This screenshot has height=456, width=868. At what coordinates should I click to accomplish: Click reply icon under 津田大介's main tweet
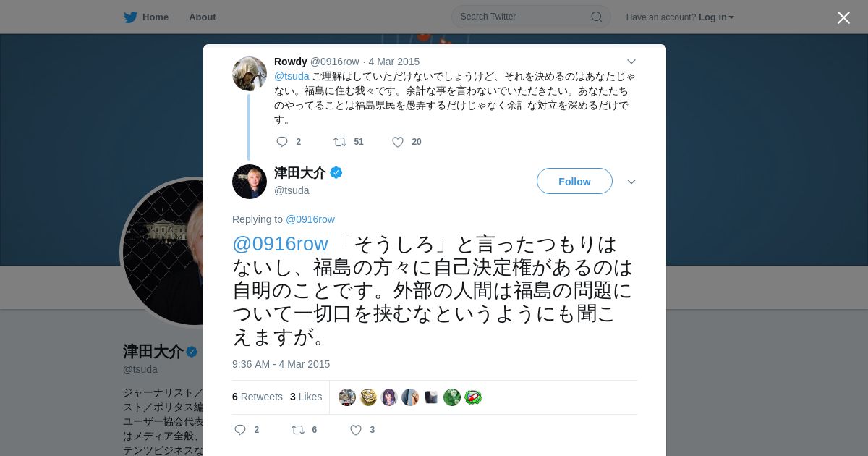(240, 430)
